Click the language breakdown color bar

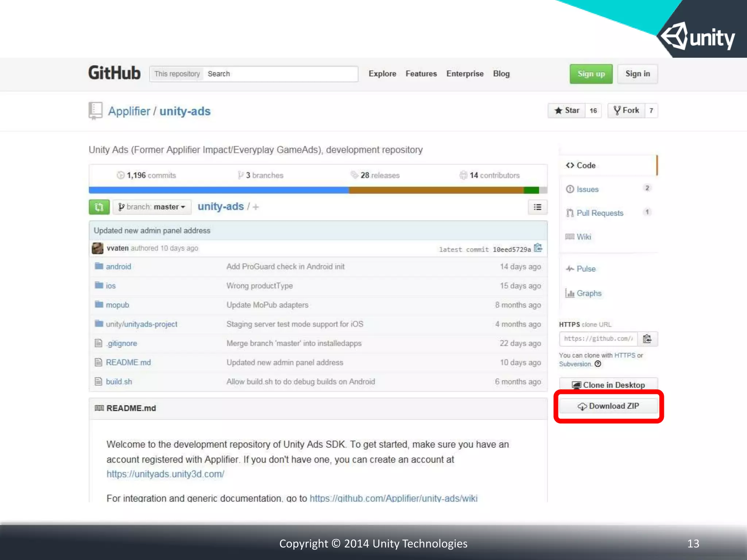[x=317, y=190]
